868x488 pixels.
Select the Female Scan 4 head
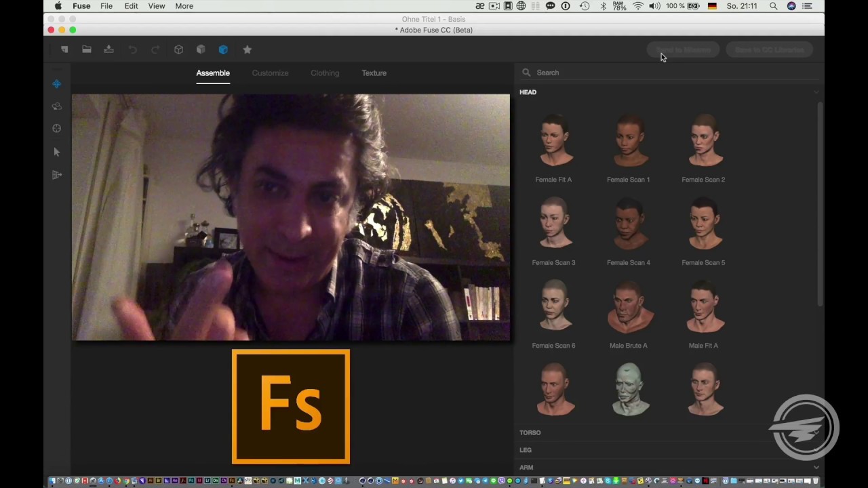point(629,224)
